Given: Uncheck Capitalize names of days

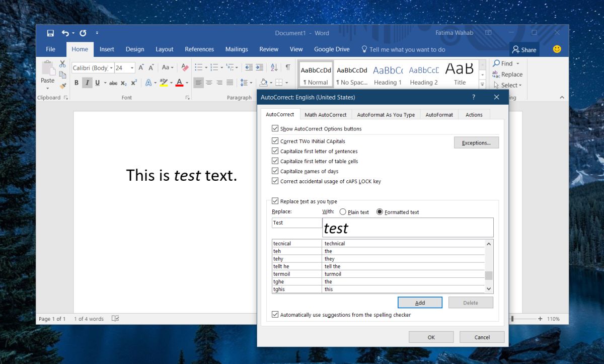Looking at the screenshot, I should click(x=275, y=171).
